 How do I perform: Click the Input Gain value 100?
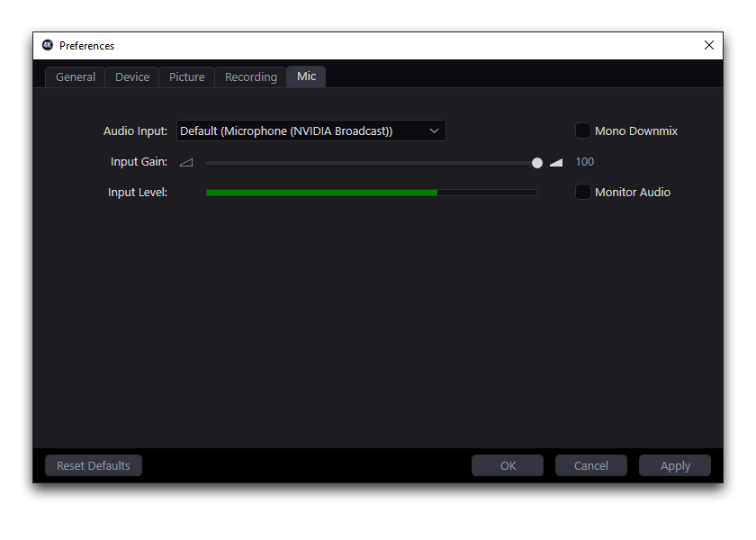(585, 163)
